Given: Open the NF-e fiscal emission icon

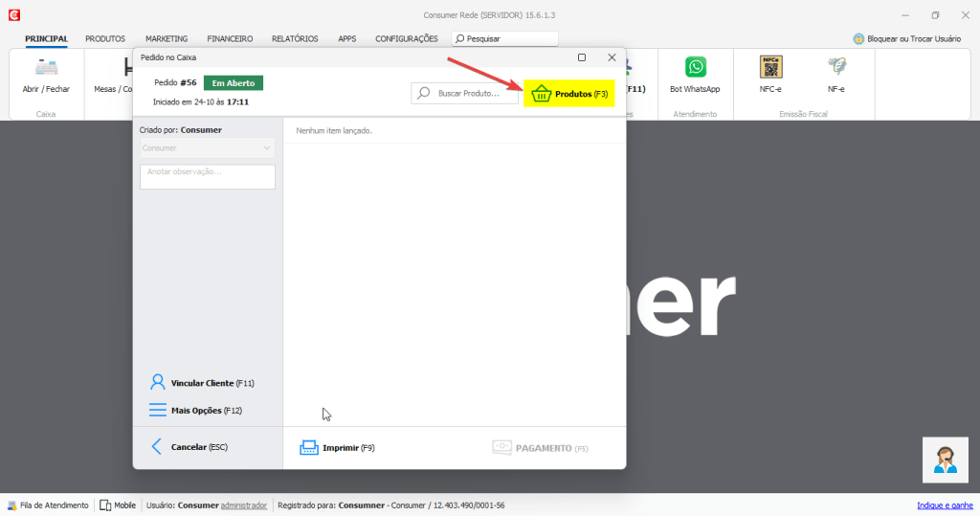Looking at the screenshot, I should click(x=836, y=68).
